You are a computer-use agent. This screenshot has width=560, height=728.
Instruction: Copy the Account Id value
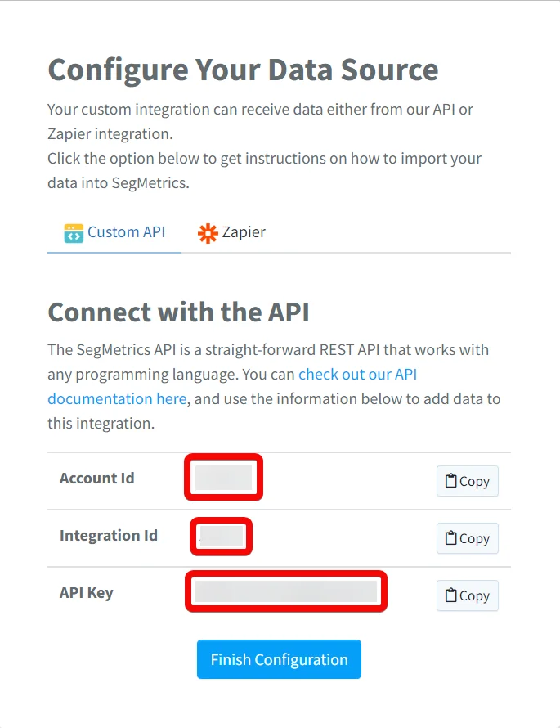467,481
